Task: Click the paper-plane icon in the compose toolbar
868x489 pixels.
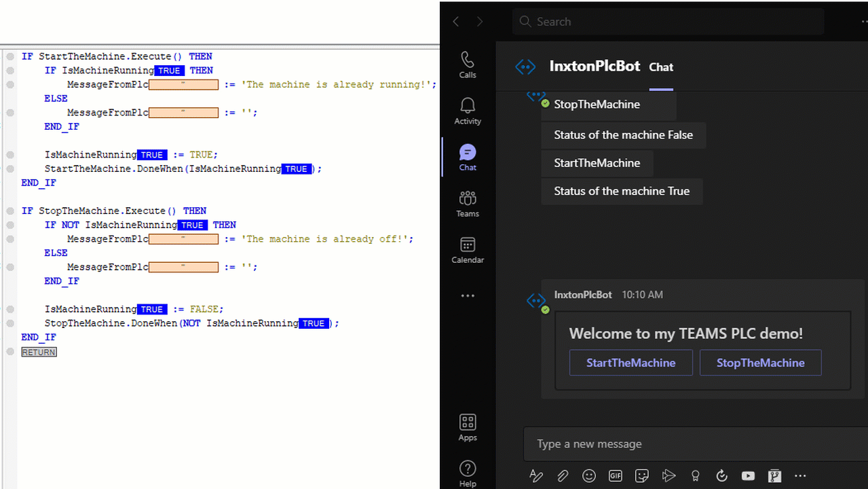Action: pos(668,476)
